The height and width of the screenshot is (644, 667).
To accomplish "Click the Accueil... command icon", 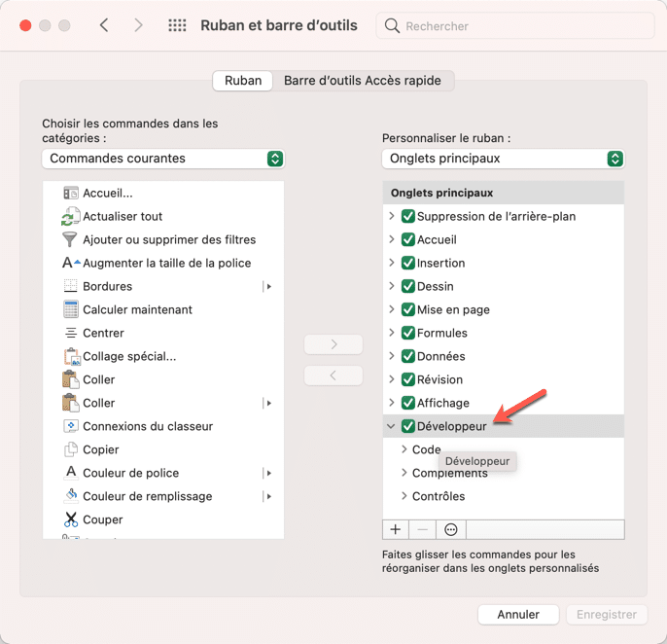I will coord(71,194).
